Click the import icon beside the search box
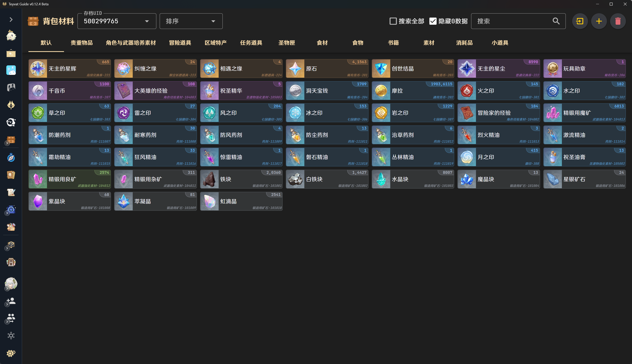This screenshot has height=364, width=632. click(580, 21)
